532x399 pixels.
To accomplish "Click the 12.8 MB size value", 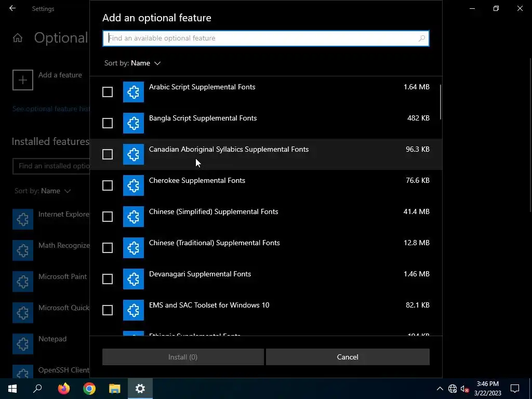I will 416,243.
